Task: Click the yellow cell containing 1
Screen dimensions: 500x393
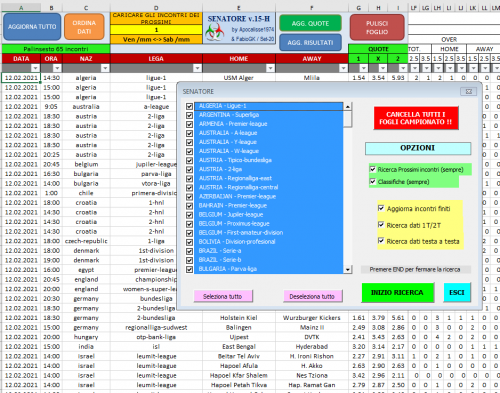Action: 156,30
